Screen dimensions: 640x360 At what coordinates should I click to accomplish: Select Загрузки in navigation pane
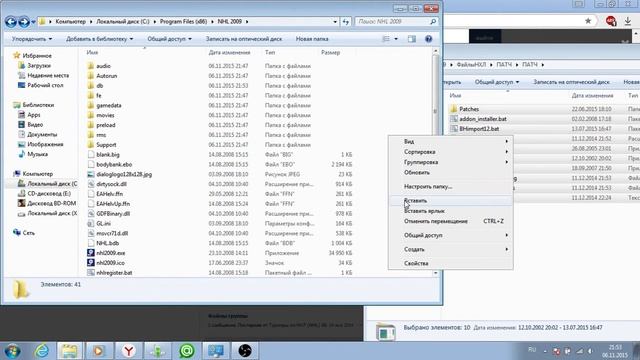point(39,65)
